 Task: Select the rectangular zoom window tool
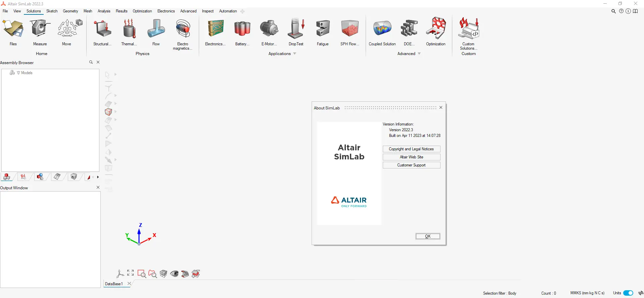tap(142, 274)
